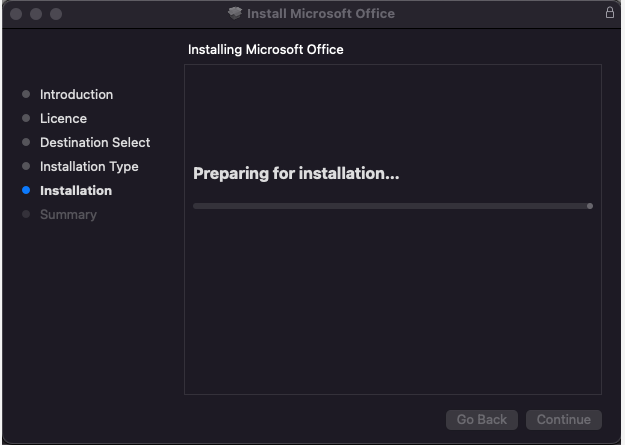The image size is (625, 445).
Task: Click the 'Preparing for installation...' status text
Action: [296, 173]
